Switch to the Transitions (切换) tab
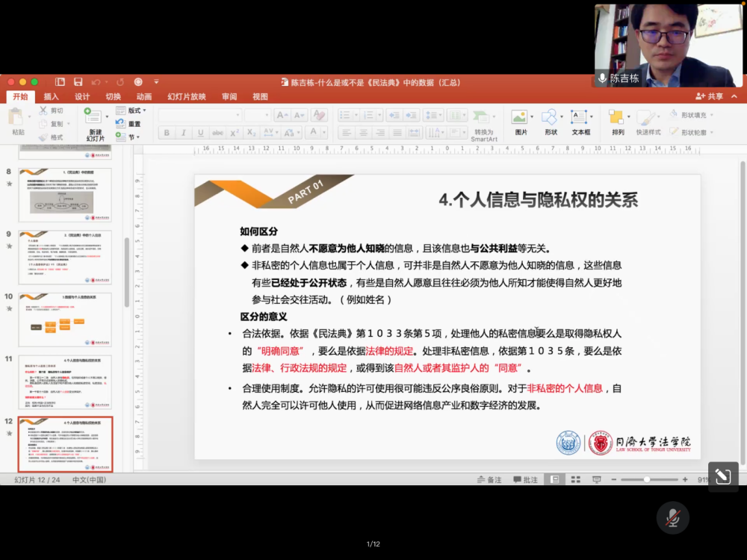This screenshot has width=747, height=560. coord(113,96)
